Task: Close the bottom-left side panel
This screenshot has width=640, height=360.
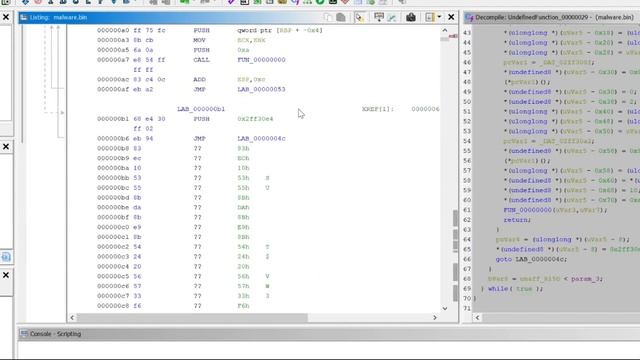Action: 6,275
